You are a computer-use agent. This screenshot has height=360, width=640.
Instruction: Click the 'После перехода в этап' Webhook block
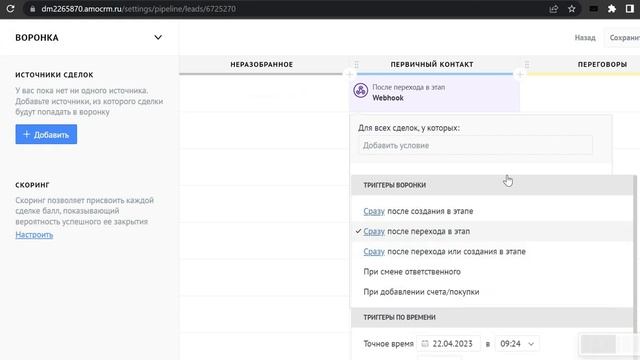click(434, 93)
